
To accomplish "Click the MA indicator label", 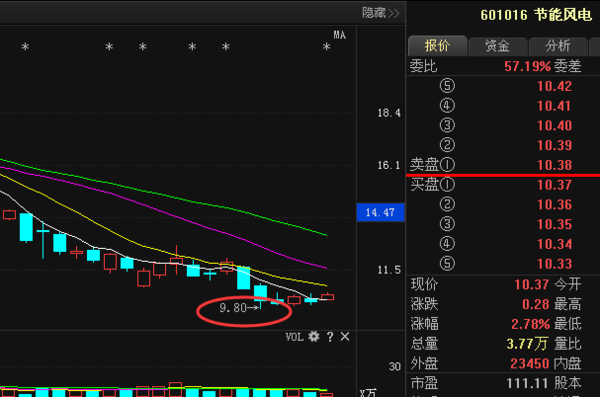I will tap(339, 35).
